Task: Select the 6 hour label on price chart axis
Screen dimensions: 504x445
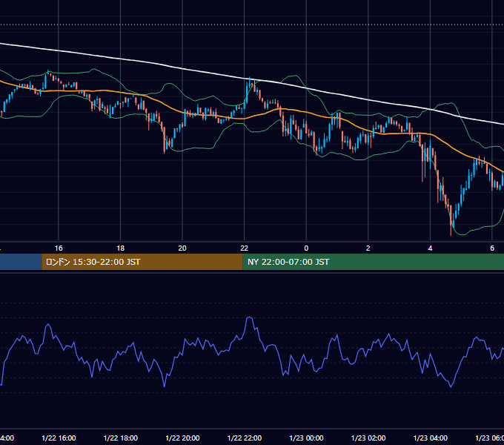Action: [x=492, y=248]
